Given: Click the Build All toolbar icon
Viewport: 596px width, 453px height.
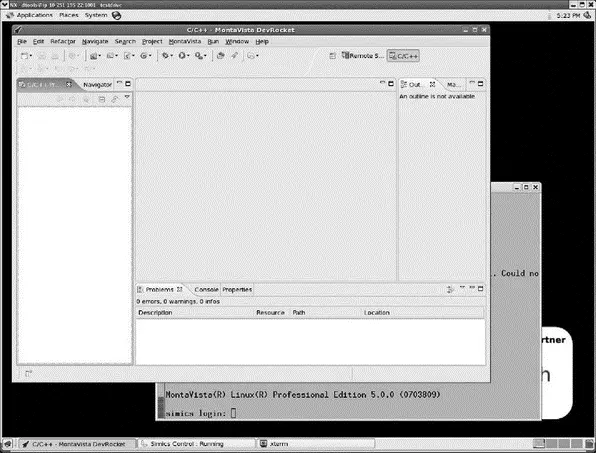Looking at the screenshot, I should click(x=71, y=56).
